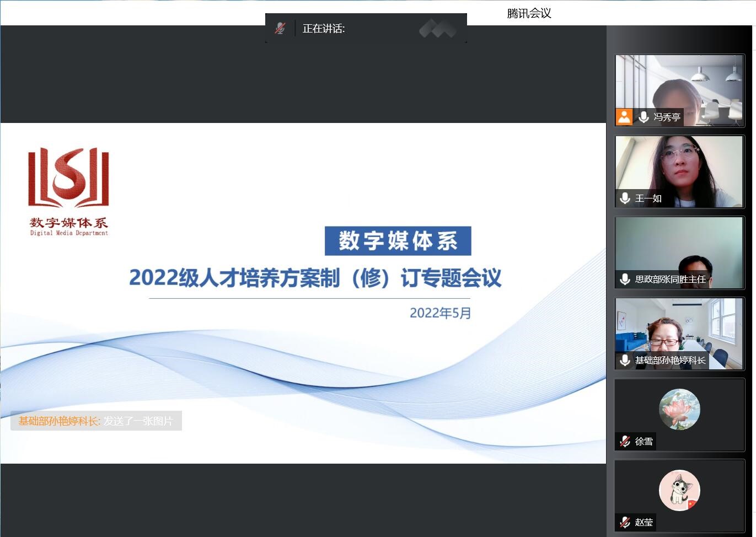Select 赵莹's cartoon cat avatar
Viewport: 756px width, 537px height.
pyautogui.click(x=679, y=490)
